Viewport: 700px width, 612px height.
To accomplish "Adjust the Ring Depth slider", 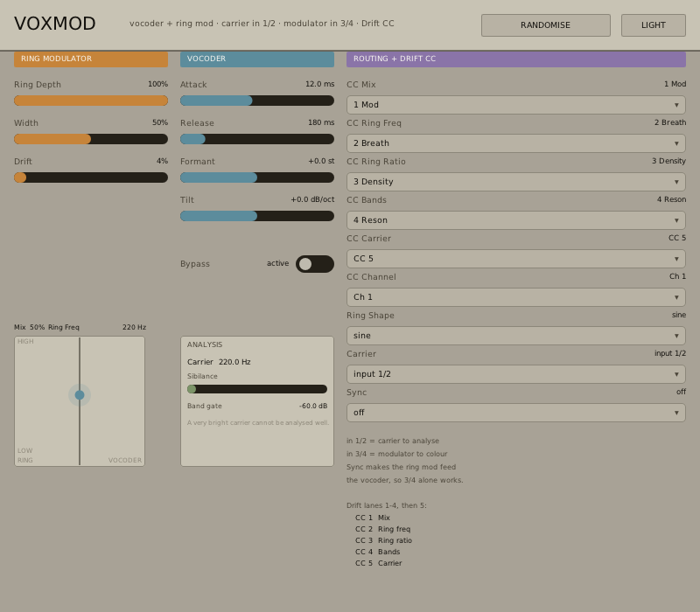I will click(91, 101).
